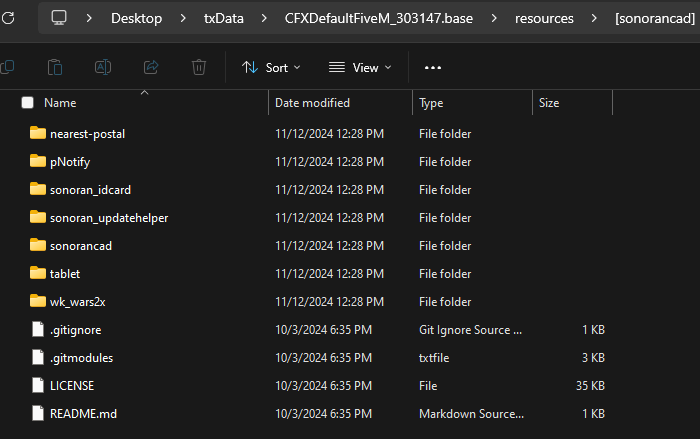Click the Delete trash can icon
Viewport: 700px width, 439px height.
coord(199,67)
